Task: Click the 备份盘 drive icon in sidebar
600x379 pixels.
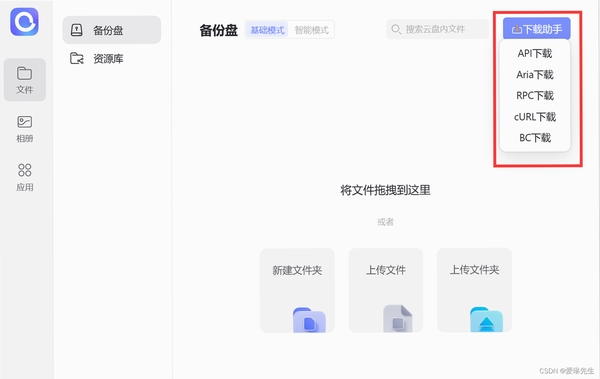Action: 77,30
